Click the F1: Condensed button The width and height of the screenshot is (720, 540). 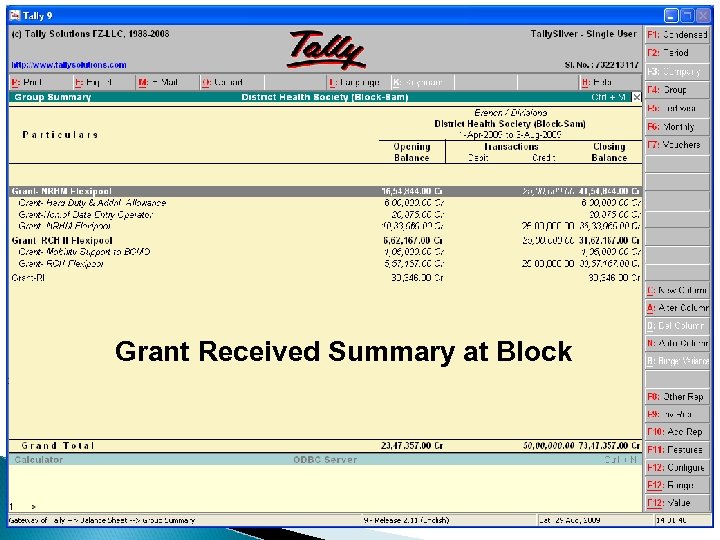[x=677, y=34]
